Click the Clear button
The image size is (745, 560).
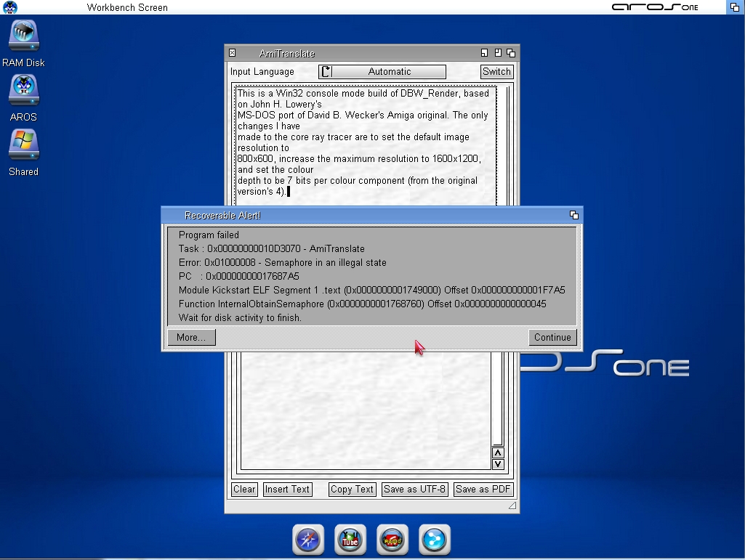(x=245, y=490)
